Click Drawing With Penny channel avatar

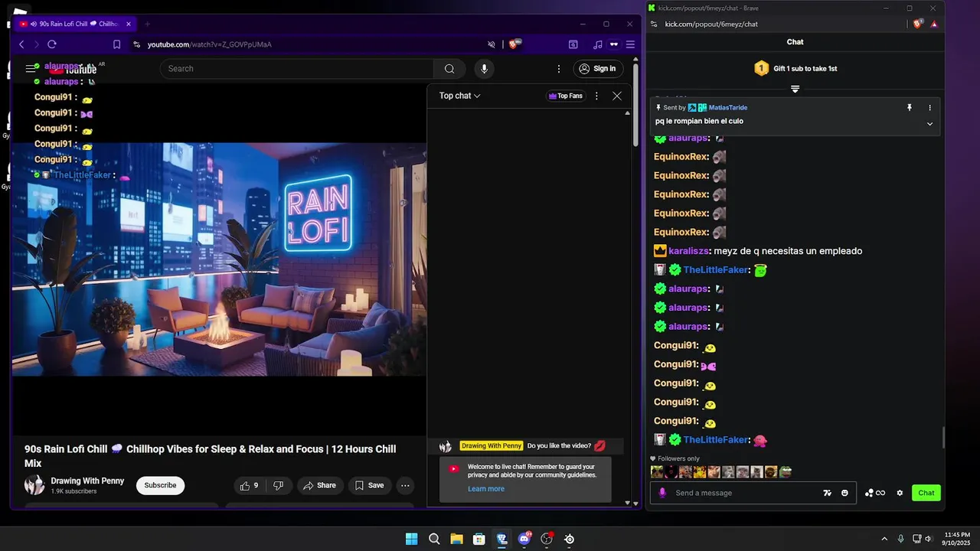coord(34,485)
